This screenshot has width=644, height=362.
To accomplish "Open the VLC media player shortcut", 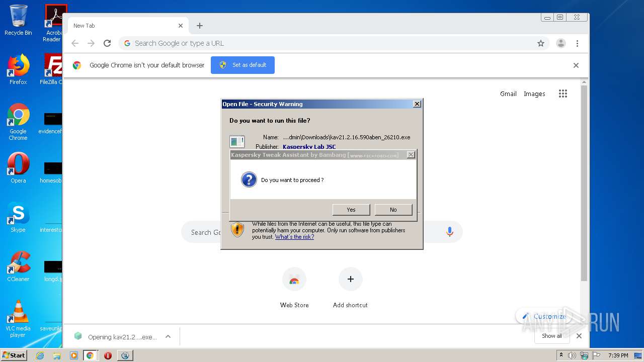I will point(18,319).
